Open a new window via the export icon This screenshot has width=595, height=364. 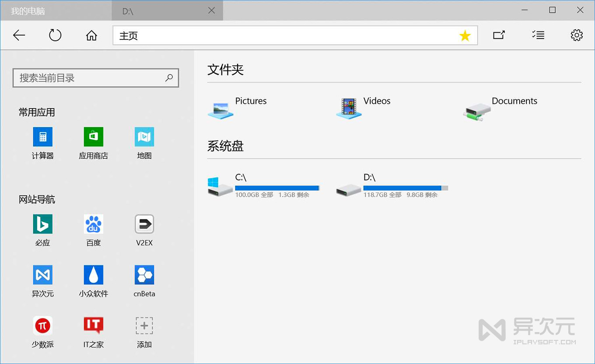[499, 35]
